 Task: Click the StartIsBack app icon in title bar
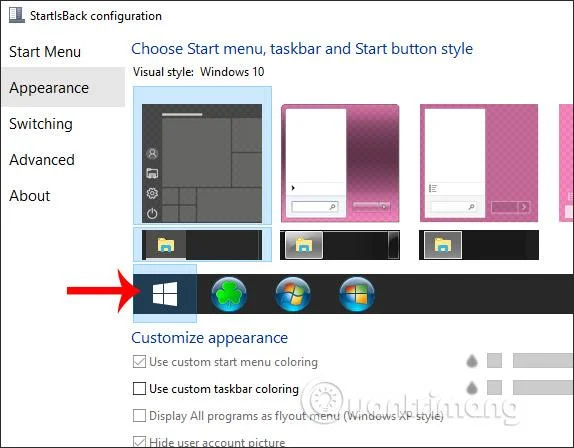pos(16,15)
